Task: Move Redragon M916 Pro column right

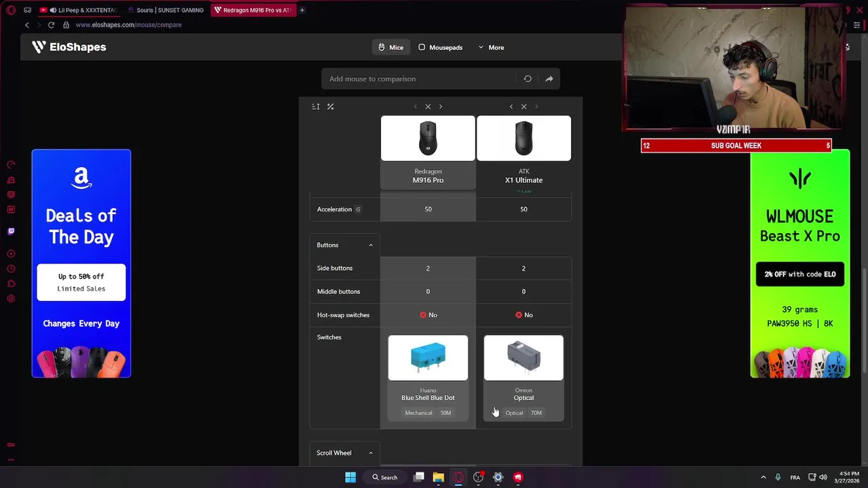Action: (441, 106)
